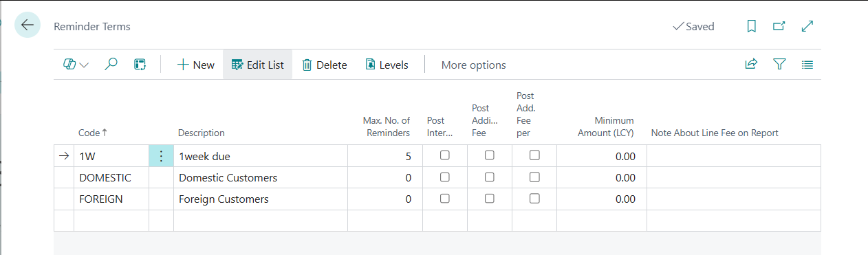The width and height of the screenshot is (868, 255).
Task: Click the bookmark icon
Action: click(x=752, y=26)
